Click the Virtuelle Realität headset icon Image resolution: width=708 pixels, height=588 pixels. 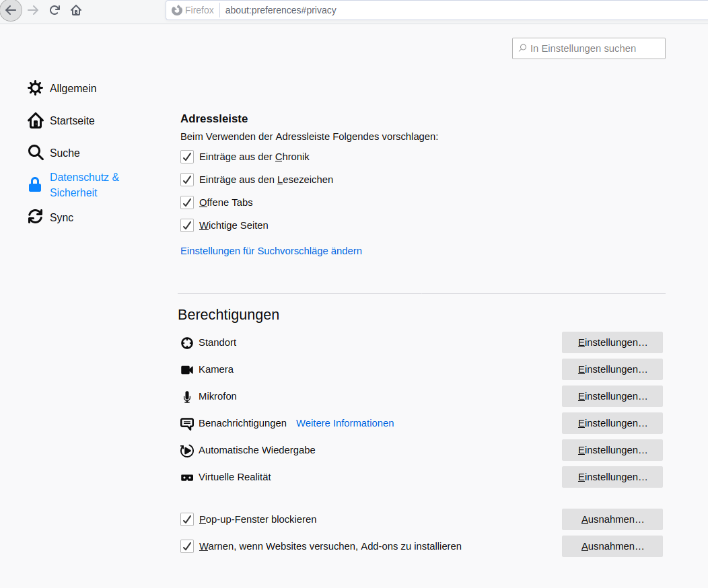click(x=187, y=478)
